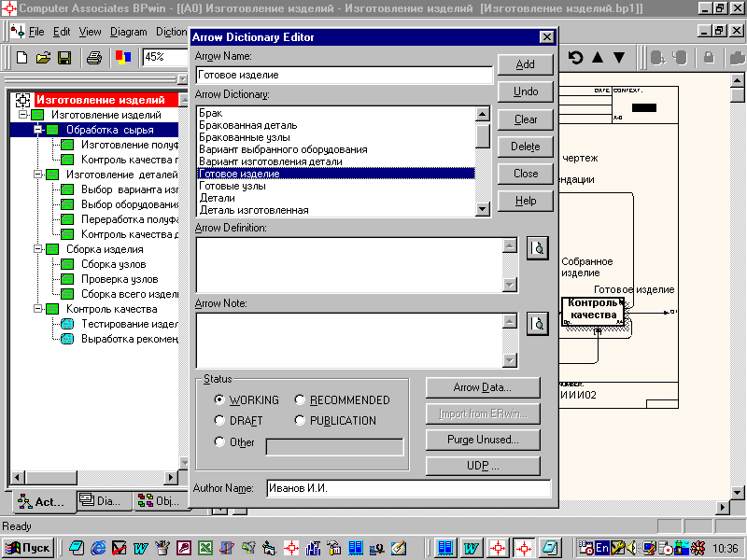Save the model with the floppy icon
Viewport: 747px width, 560px height.
pos(64,58)
